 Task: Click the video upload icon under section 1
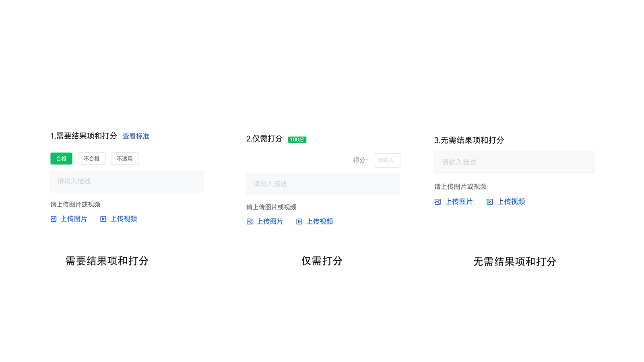click(x=103, y=219)
